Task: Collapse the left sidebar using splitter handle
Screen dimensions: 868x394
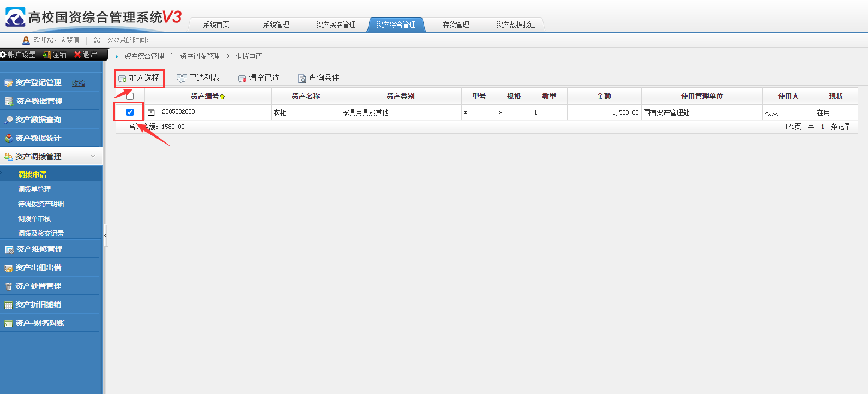Action: coord(105,235)
